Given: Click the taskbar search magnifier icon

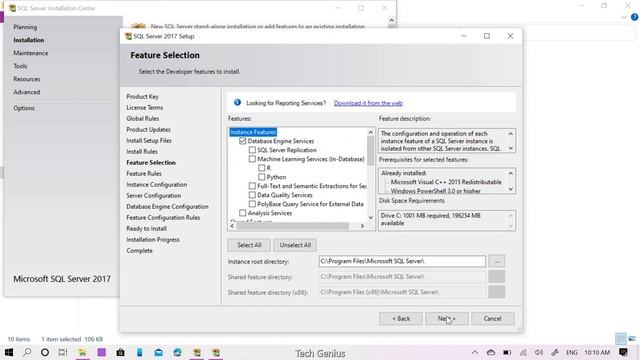Looking at the screenshot, I should [27, 352].
